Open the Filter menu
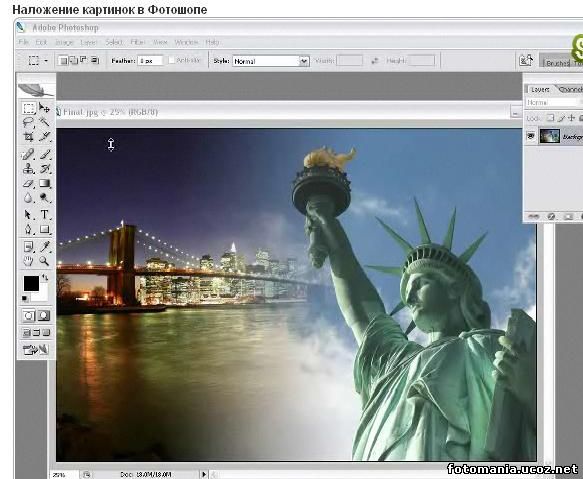Image resolution: width=583 pixels, height=479 pixels. [x=137, y=42]
